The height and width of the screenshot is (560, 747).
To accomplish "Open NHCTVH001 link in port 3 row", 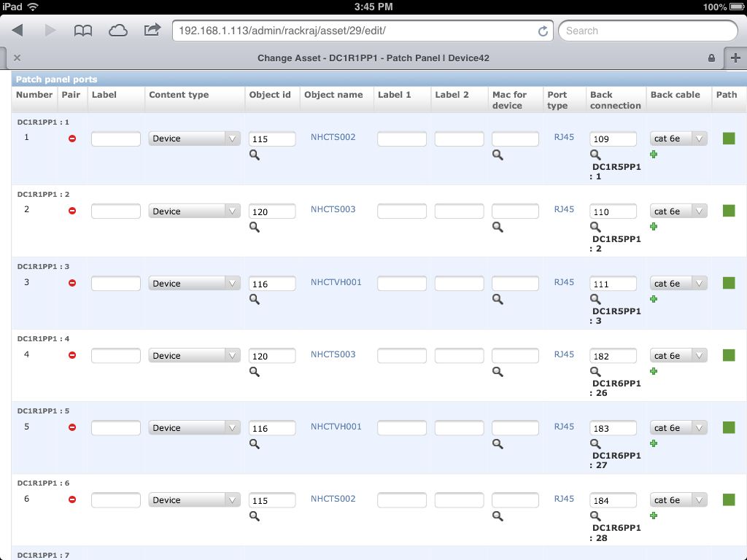I will point(336,282).
